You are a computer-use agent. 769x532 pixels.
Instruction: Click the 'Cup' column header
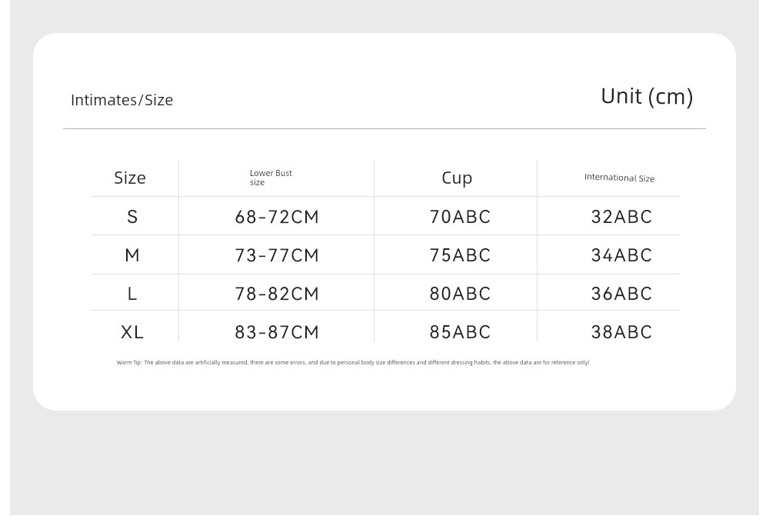coord(457,178)
